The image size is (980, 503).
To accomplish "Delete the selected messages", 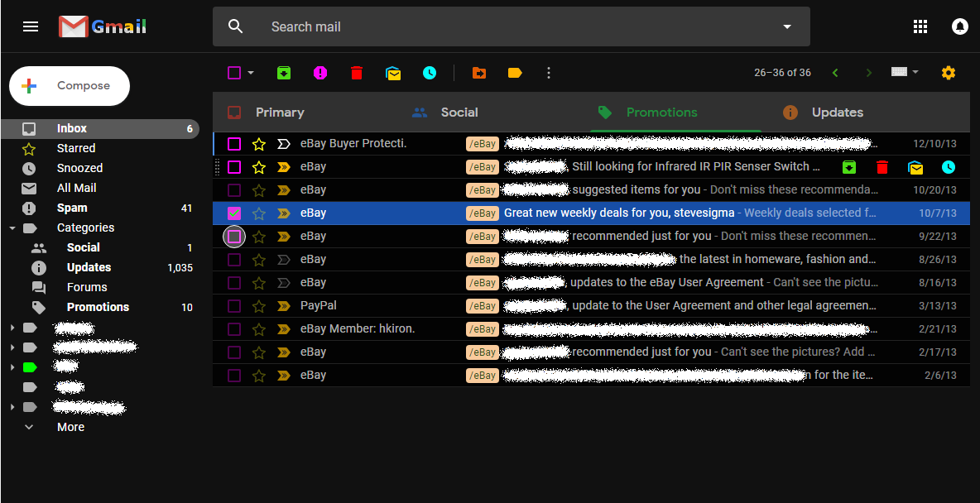I will point(357,73).
